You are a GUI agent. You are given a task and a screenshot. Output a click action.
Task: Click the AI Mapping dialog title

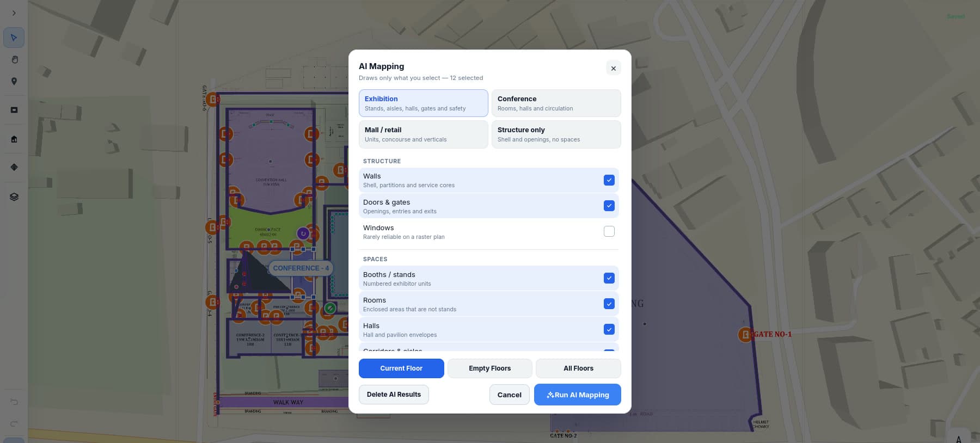coord(381,66)
